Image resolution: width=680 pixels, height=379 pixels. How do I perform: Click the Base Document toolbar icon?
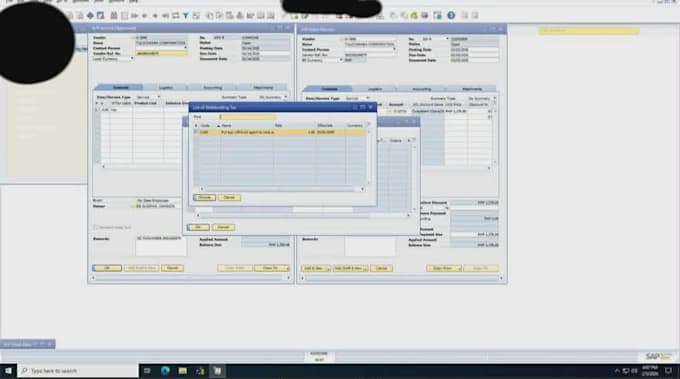coord(209,16)
